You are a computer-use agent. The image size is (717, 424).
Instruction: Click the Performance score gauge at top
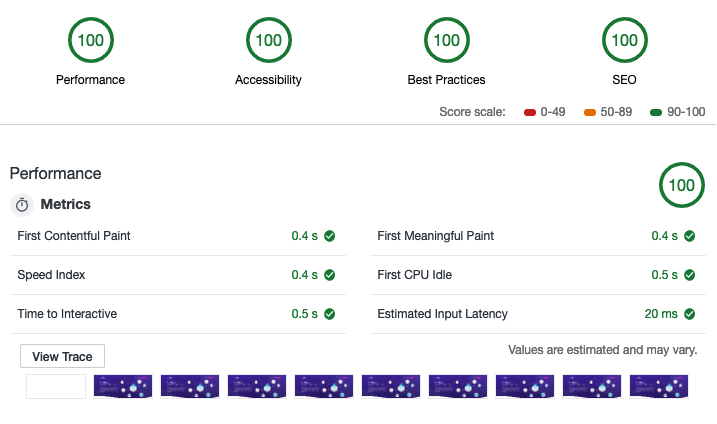[90, 41]
